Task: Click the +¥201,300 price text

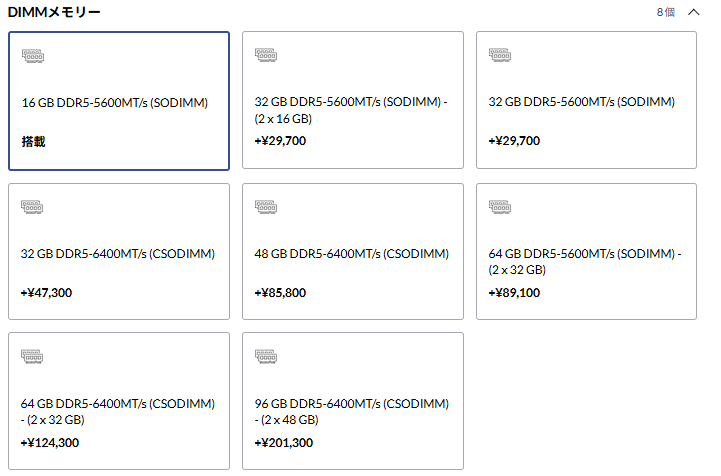Action: coord(284,443)
